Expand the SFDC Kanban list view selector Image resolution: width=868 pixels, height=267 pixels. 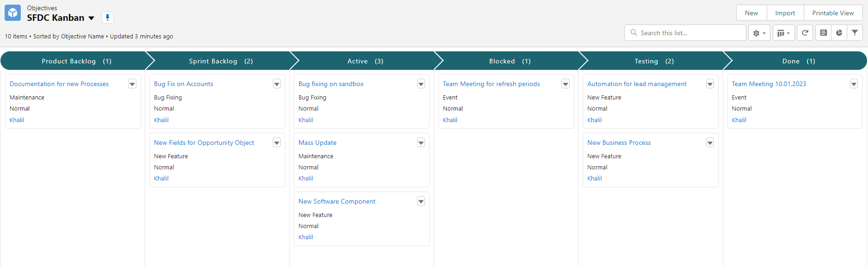92,18
